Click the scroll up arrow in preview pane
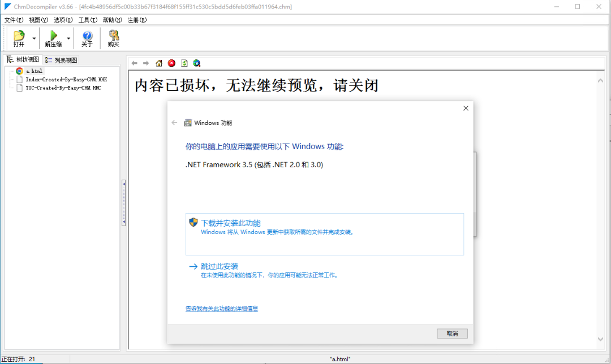The height and width of the screenshot is (364, 611). [600, 81]
